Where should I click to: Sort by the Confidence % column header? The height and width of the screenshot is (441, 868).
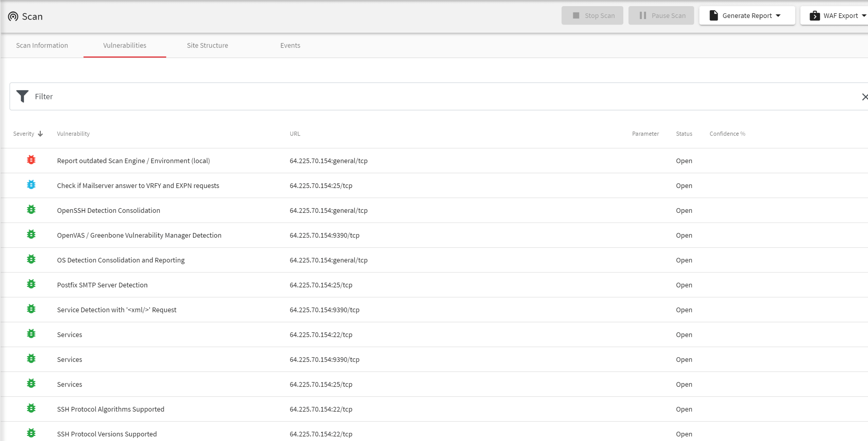727,134
